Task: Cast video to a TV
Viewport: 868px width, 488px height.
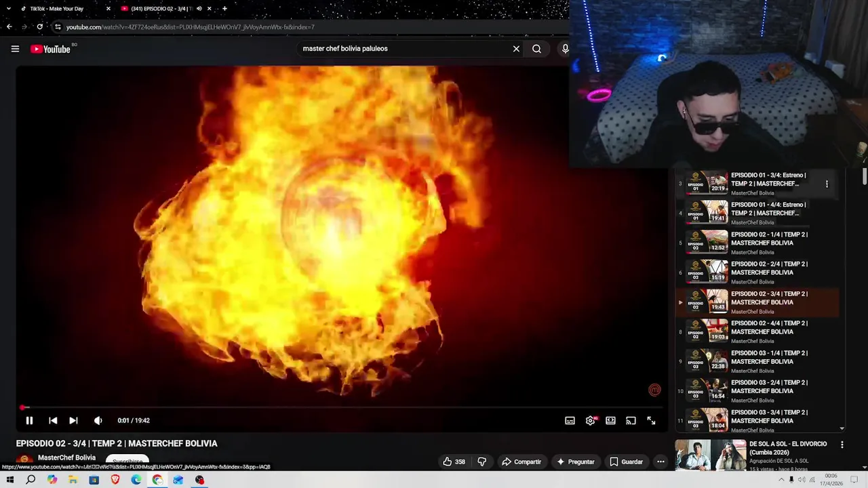Action: pos(631,420)
